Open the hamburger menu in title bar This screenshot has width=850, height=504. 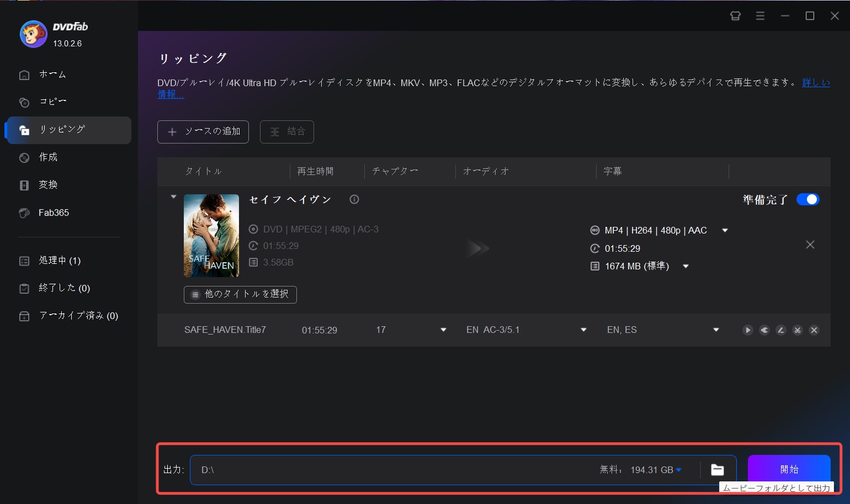point(760,16)
